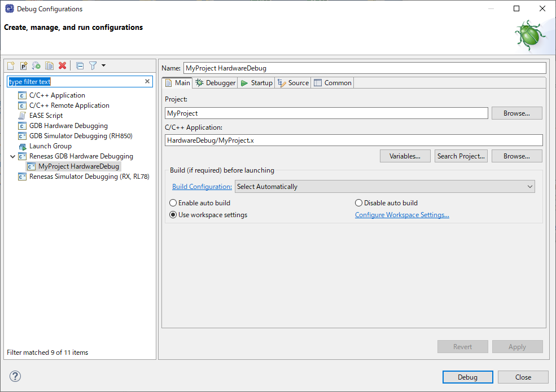The height and width of the screenshot is (392, 556).
Task: Open the filter dropdown arrow menu
Action: pyautogui.click(x=103, y=65)
